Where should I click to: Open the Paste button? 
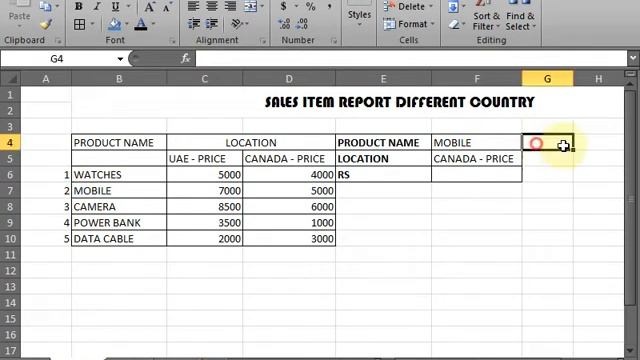[x=19, y=16]
